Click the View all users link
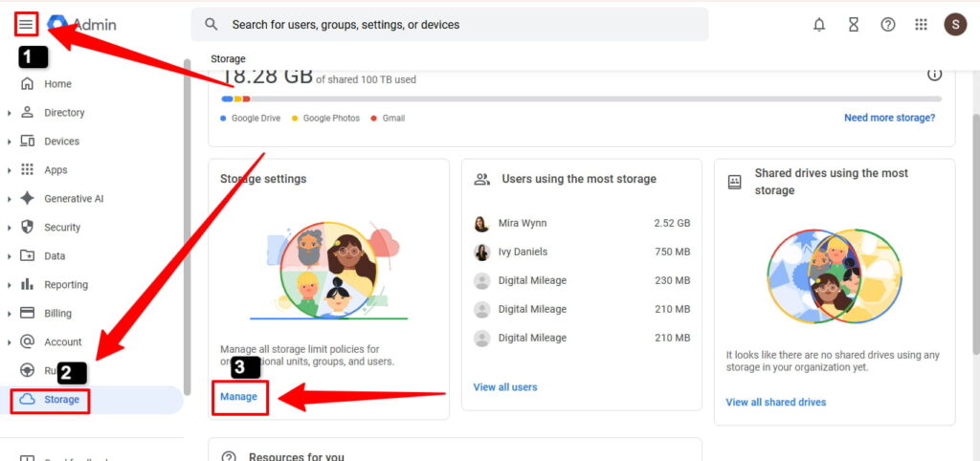This screenshot has height=461, width=980. (504, 387)
